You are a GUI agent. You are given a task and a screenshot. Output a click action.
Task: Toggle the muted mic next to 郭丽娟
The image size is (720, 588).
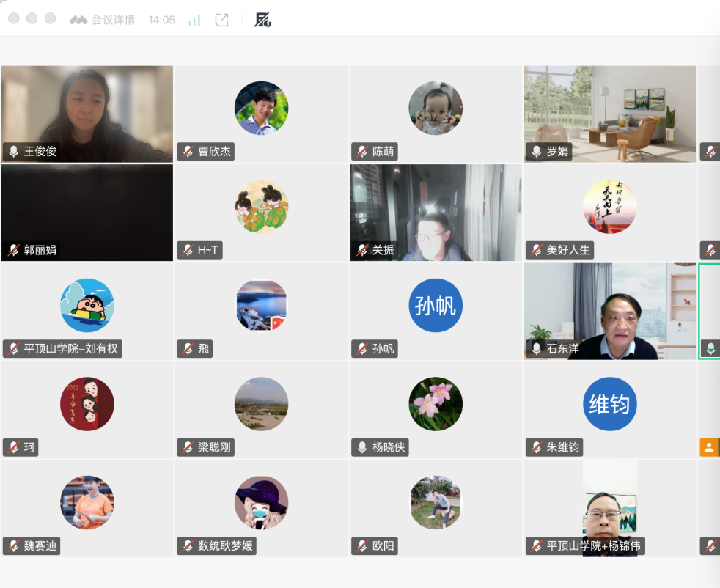13,250
